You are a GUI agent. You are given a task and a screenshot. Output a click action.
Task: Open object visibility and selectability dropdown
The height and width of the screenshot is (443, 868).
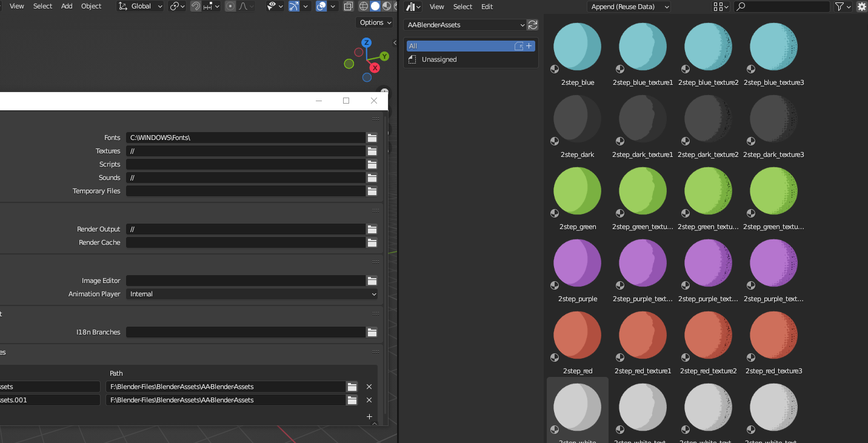point(276,6)
